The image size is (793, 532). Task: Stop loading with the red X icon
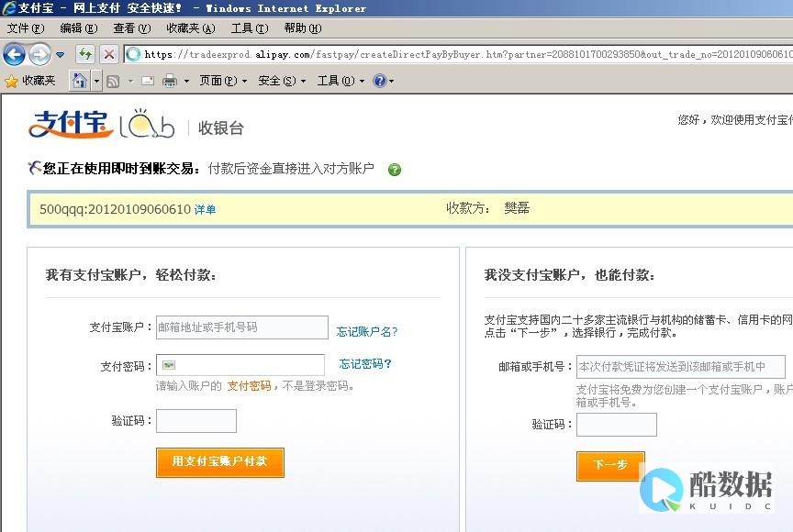[x=108, y=54]
